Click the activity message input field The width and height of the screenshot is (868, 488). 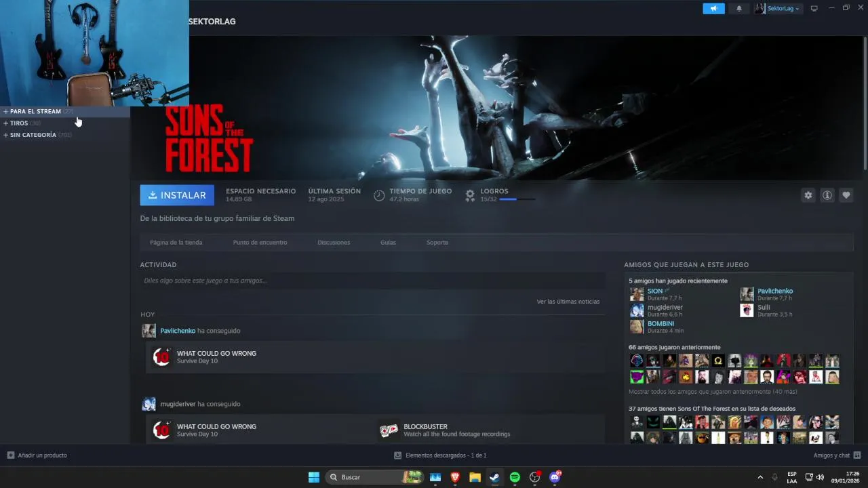click(x=372, y=281)
